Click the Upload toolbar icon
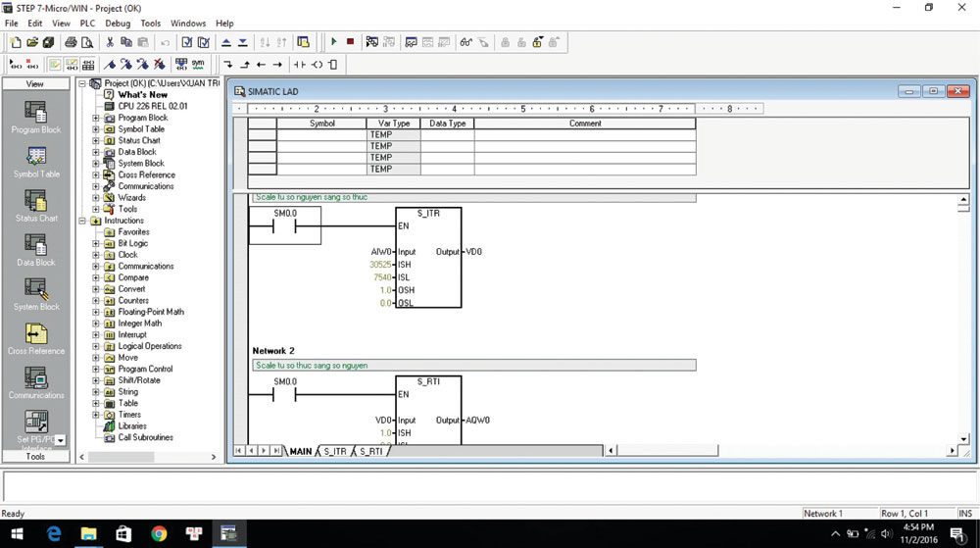 point(226,42)
